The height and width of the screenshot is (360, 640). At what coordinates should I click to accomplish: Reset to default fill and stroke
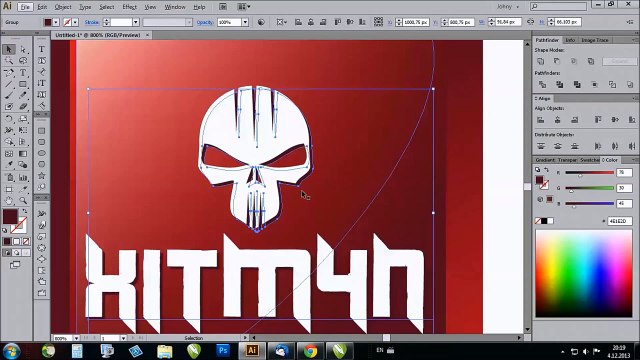point(5,231)
